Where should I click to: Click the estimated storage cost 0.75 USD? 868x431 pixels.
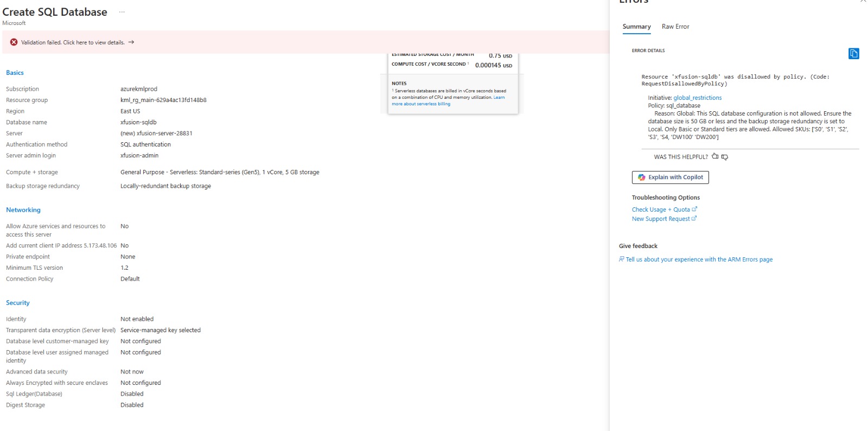click(500, 55)
